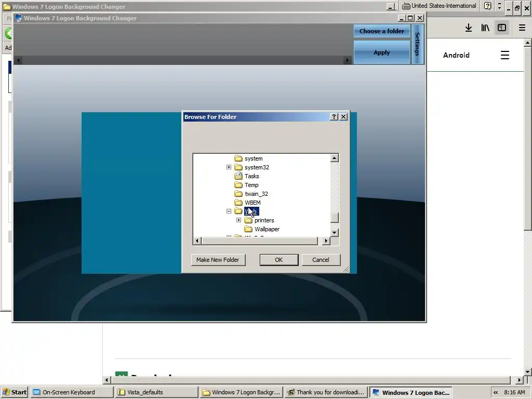Open the browser hamburger menu
Image resolution: width=532 pixels, height=399 pixels.
pos(522,28)
